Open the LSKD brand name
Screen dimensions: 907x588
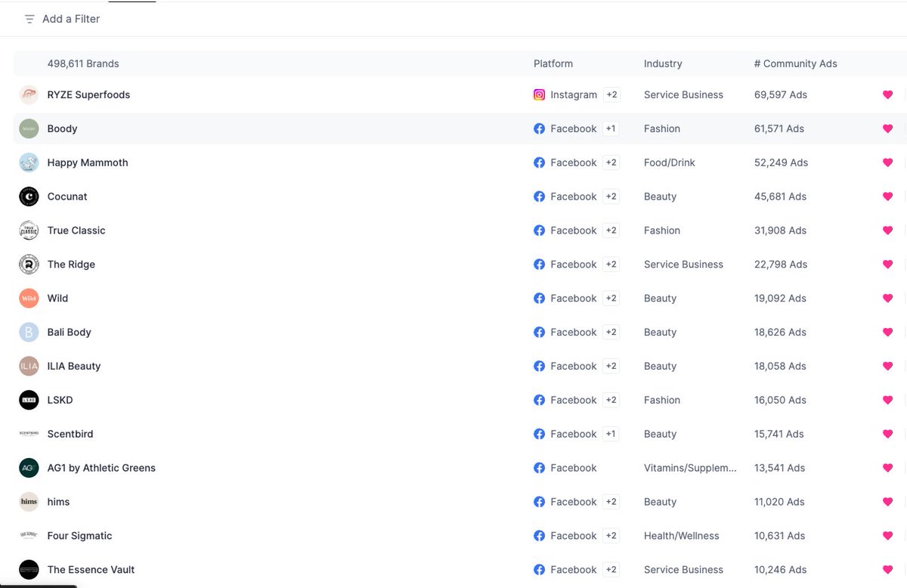coord(60,400)
